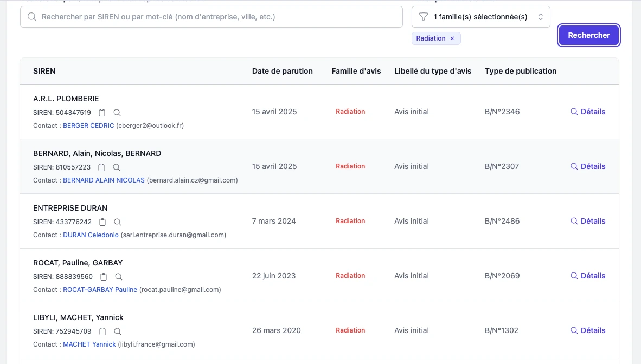Image resolution: width=641 pixels, height=364 pixels.
Task: Click the Type de publication column header
Action: pyautogui.click(x=521, y=71)
